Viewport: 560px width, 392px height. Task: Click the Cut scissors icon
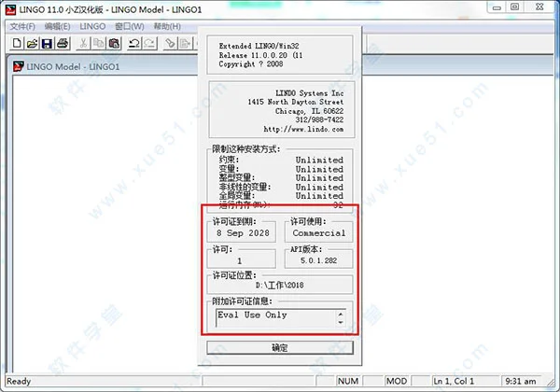click(x=83, y=44)
